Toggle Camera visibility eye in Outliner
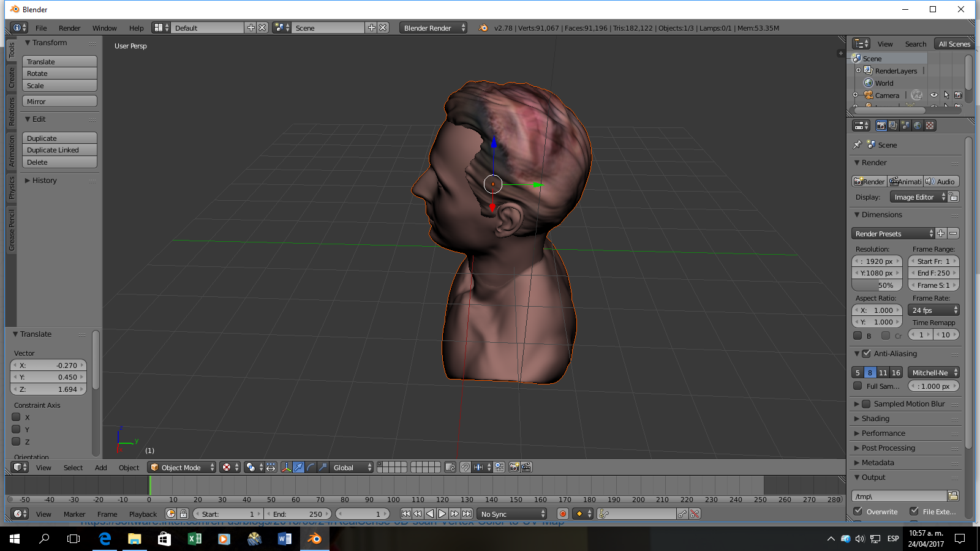 (934, 95)
